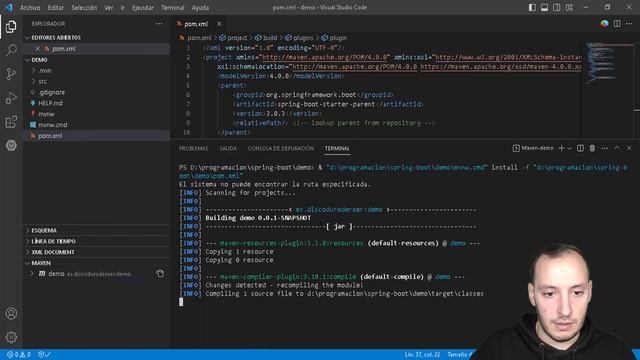Open terminal panel more actions
Viewport: 640px width, 360px height.
[604, 148]
